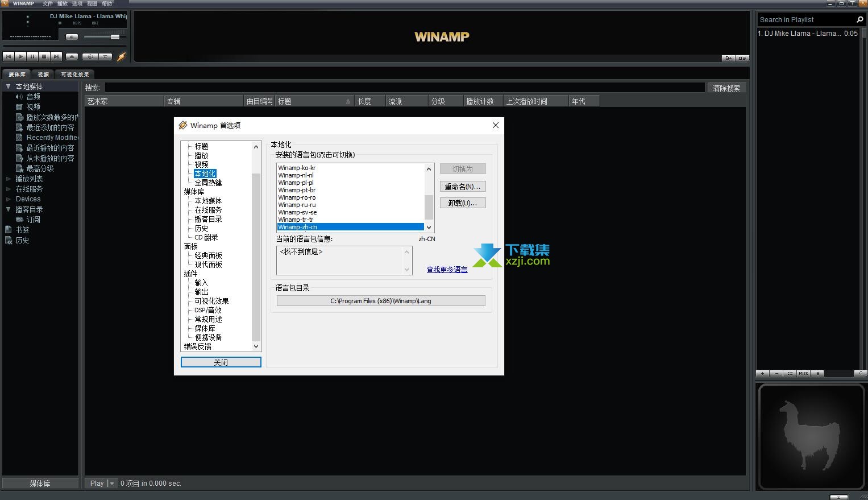Select Recently Modified in library tree
The width and height of the screenshot is (868, 500).
[52, 138]
